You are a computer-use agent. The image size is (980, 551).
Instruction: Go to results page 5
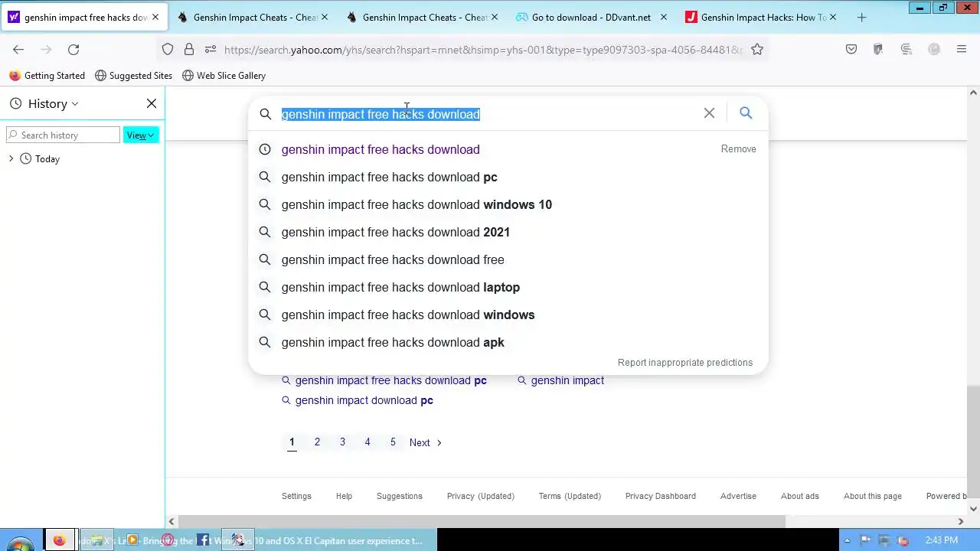pyautogui.click(x=393, y=442)
